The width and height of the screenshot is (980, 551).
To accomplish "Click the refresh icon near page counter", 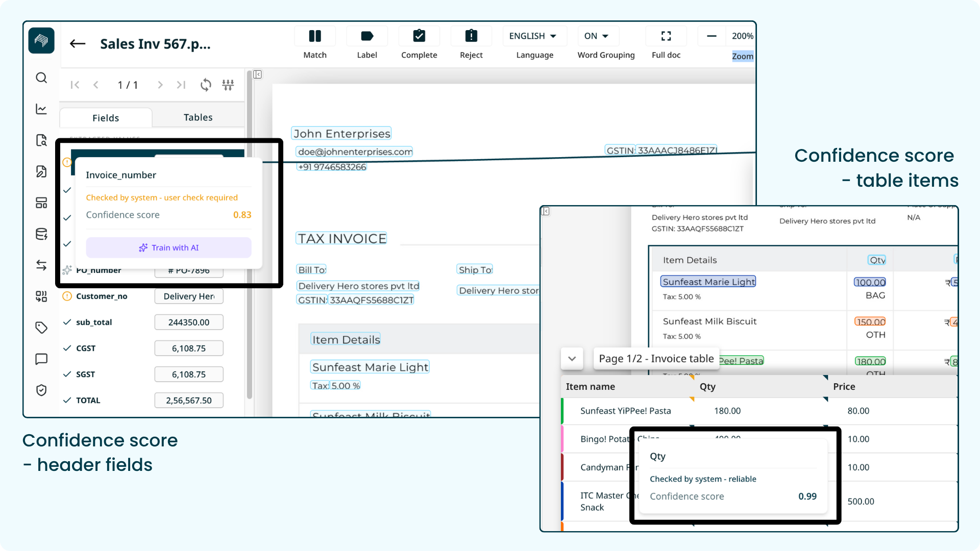I will click(x=206, y=85).
